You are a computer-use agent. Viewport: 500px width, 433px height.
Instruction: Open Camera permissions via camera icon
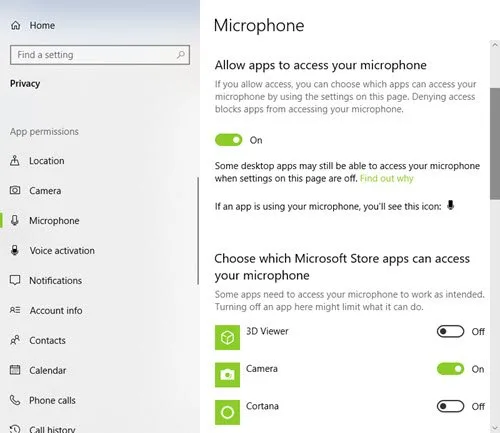pos(15,190)
